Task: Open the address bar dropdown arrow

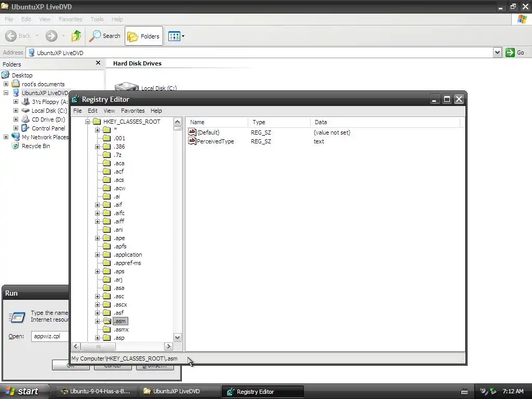Action: [497, 52]
